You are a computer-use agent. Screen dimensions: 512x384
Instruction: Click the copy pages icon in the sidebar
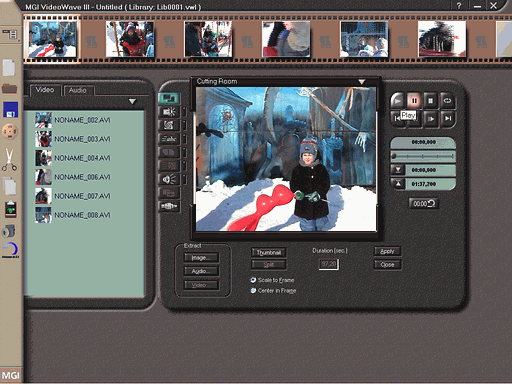pyautogui.click(x=10, y=186)
